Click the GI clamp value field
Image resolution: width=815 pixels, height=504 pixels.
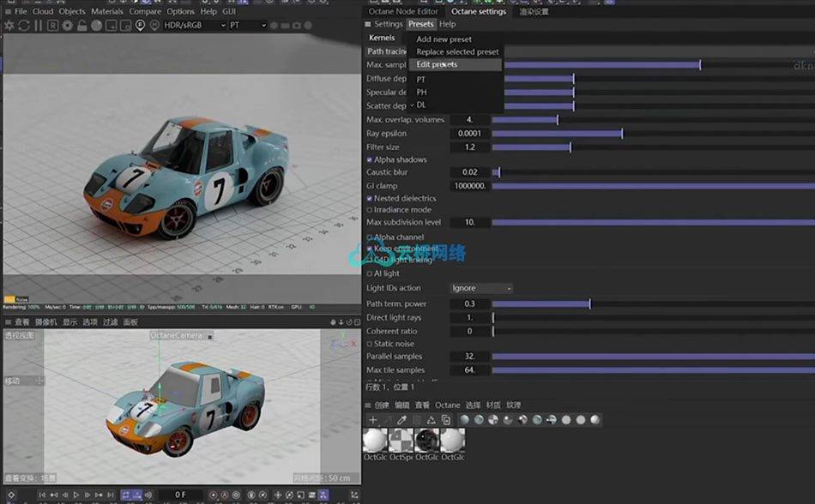tap(470, 186)
